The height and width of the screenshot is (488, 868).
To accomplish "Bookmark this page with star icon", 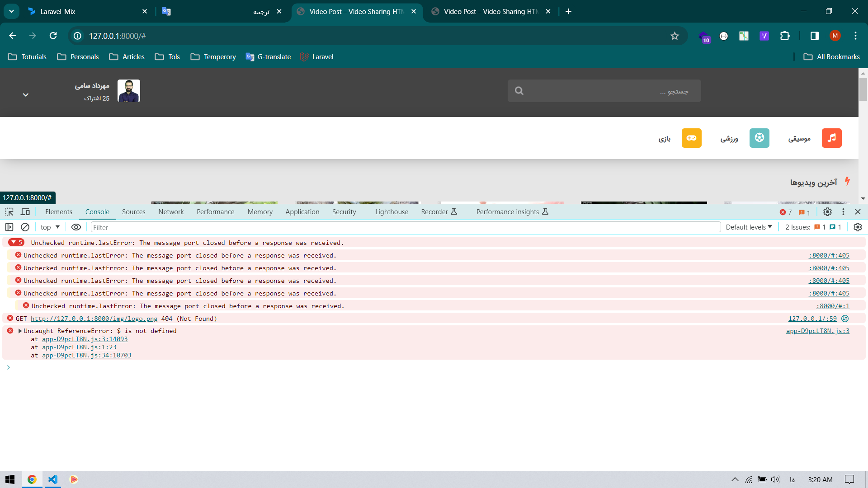I will [x=675, y=36].
